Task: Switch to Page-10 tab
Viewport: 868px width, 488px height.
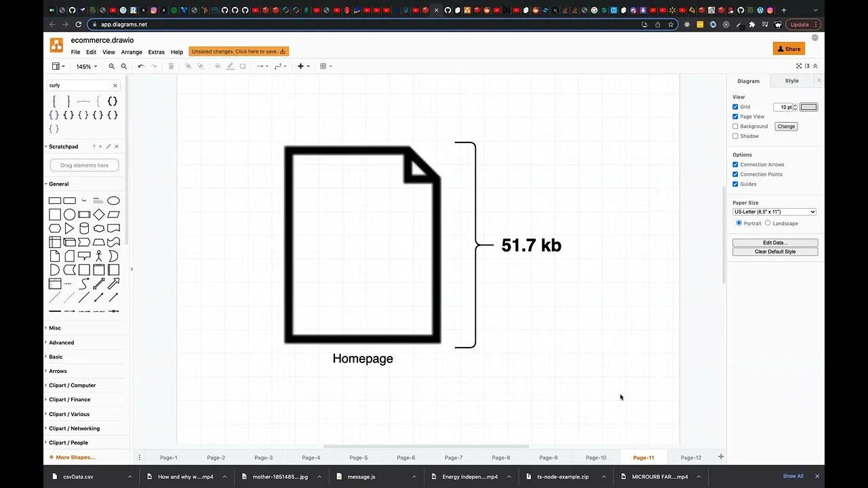Action: [x=596, y=457]
